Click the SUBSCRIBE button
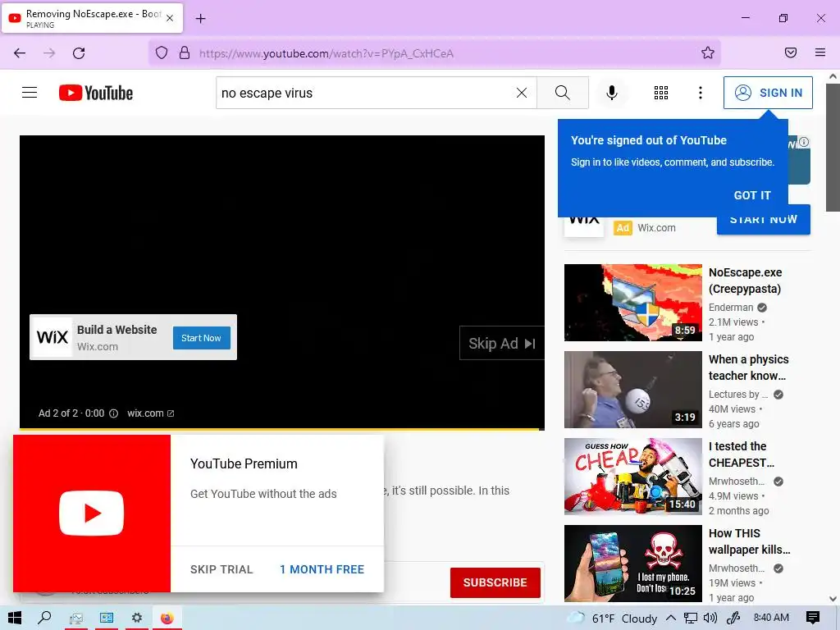 (x=495, y=582)
